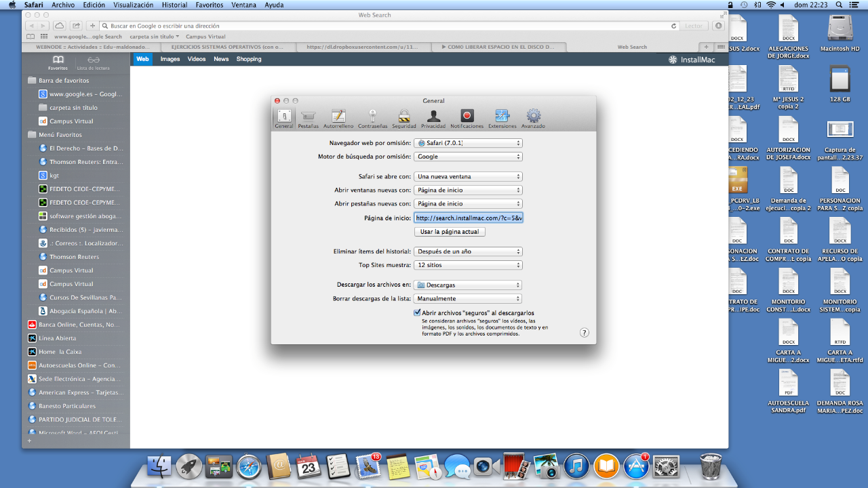Open the Extensiones preferences pane

[502, 117]
